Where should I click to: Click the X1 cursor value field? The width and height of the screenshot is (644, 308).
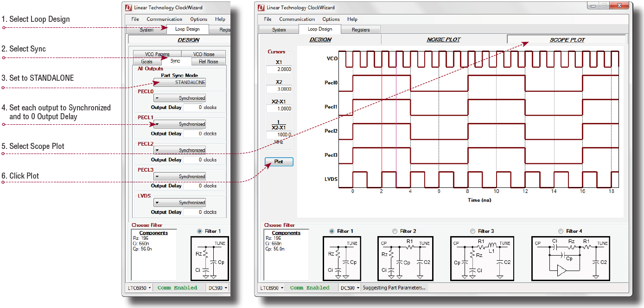pos(279,69)
